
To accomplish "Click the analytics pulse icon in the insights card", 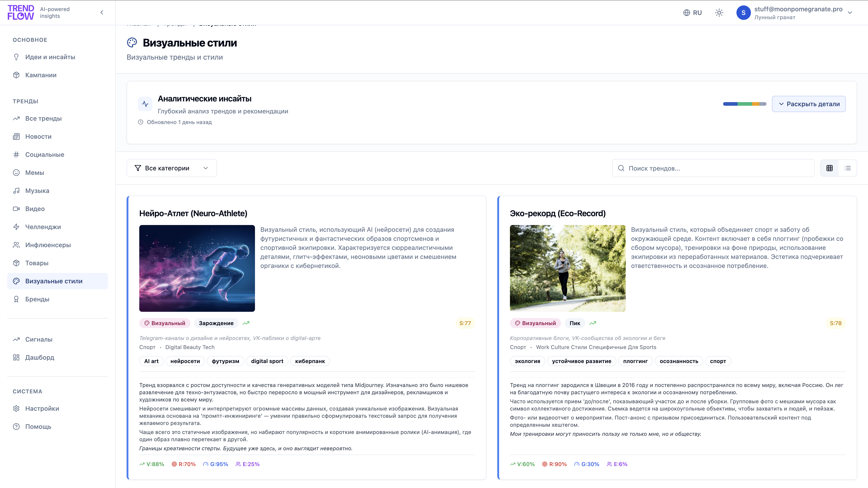I will (145, 104).
